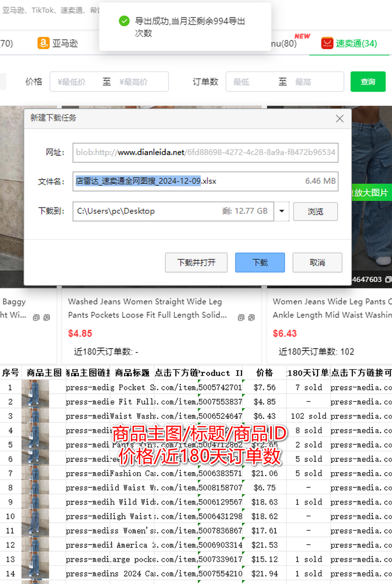
Task: Click the 浏览 browse button
Action: 315,211
